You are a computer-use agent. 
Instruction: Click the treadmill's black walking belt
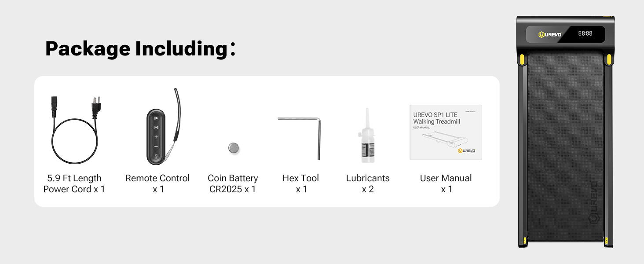(x=565, y=145)
